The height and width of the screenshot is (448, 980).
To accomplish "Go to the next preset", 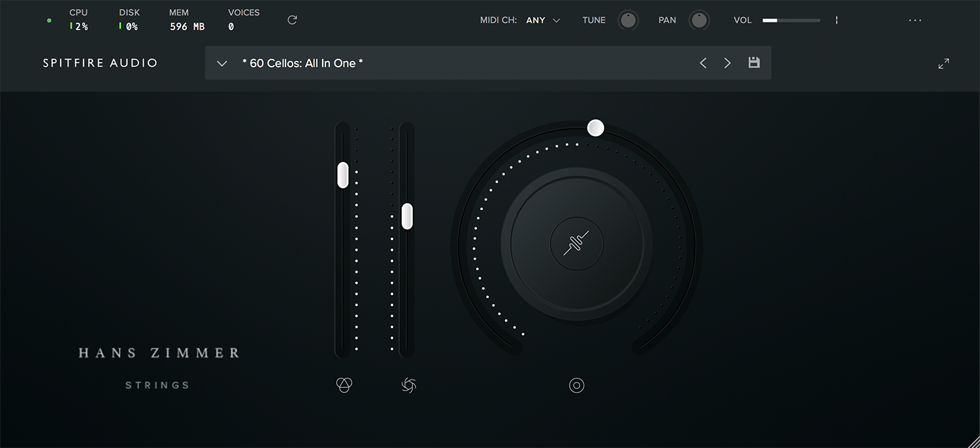I will click(x=727, y=63).
